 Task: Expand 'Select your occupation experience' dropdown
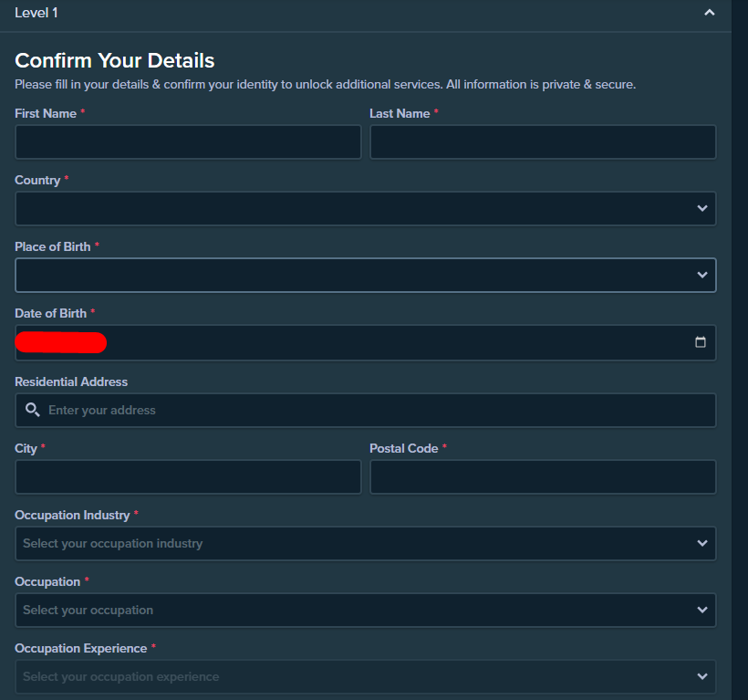pyautogui.click(x=356, y=676)
